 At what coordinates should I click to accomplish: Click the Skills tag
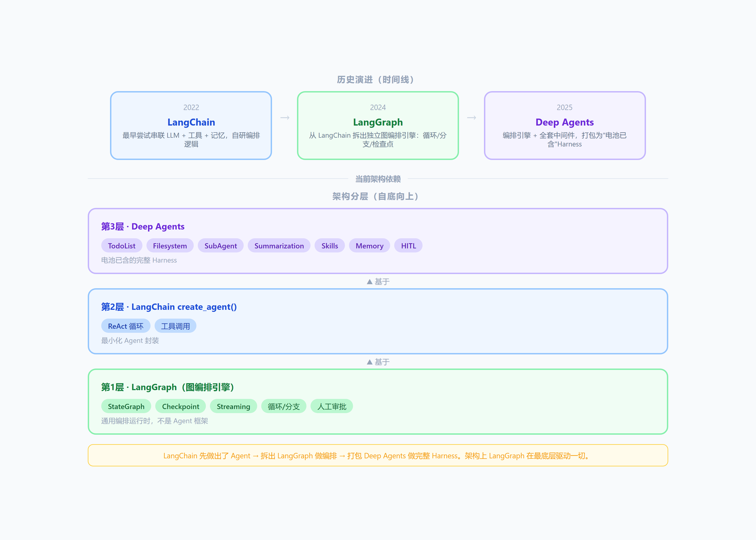pyautogui.click(x=330, y=246)
